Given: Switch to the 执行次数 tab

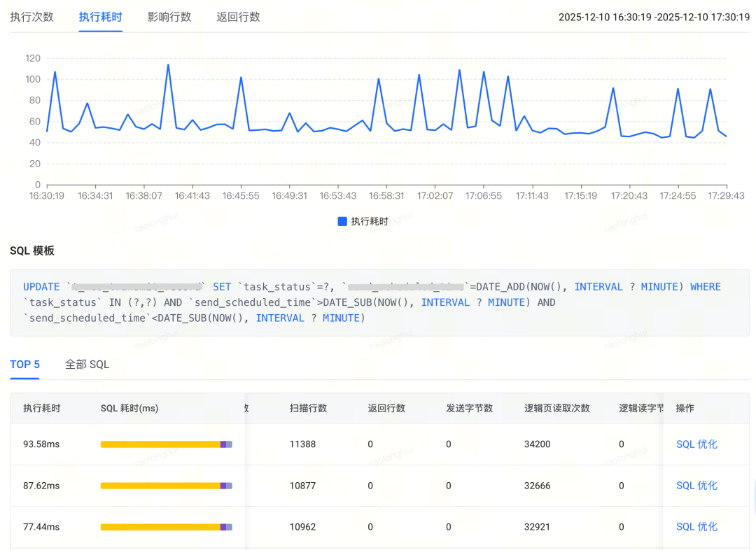Looking at the screenshot, I should [31, 17].
